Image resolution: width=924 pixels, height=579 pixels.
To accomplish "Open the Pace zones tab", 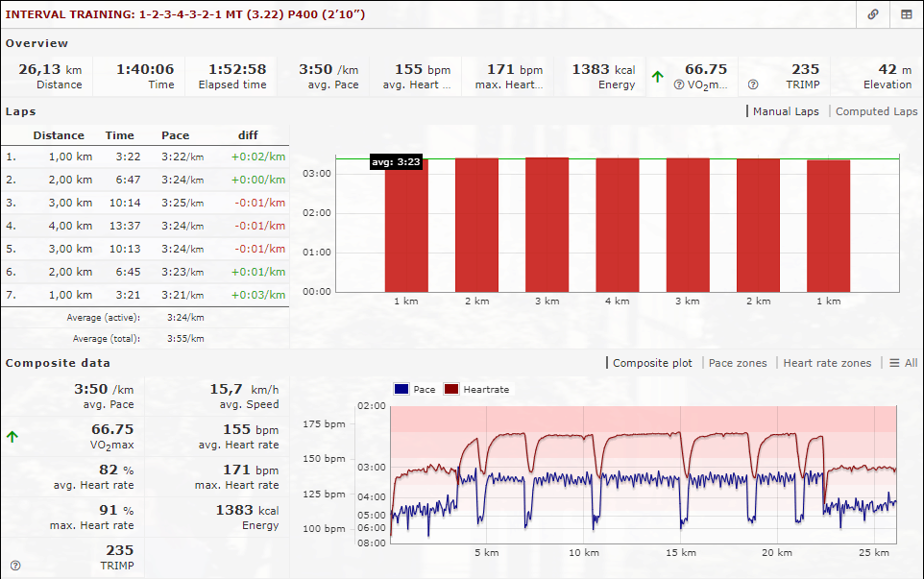I will click(738, 363).
